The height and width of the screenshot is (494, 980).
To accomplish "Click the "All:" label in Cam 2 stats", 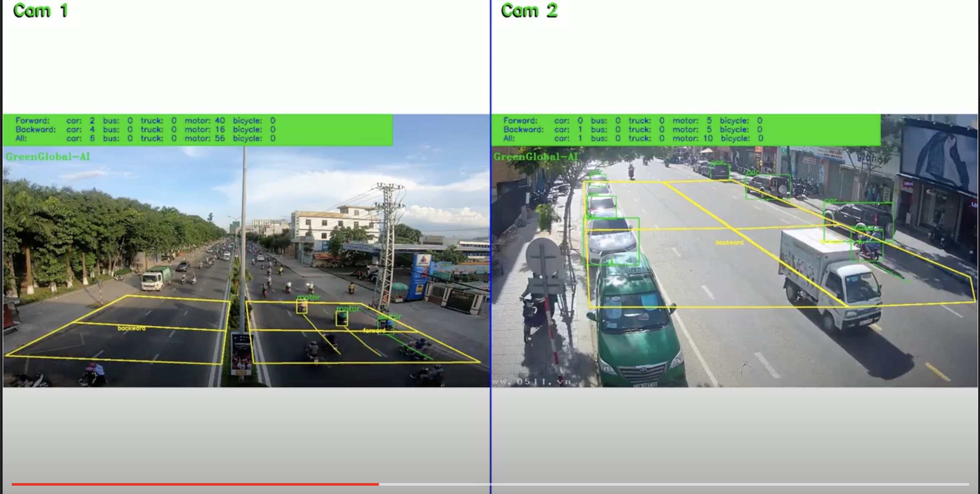I will 509,138.
